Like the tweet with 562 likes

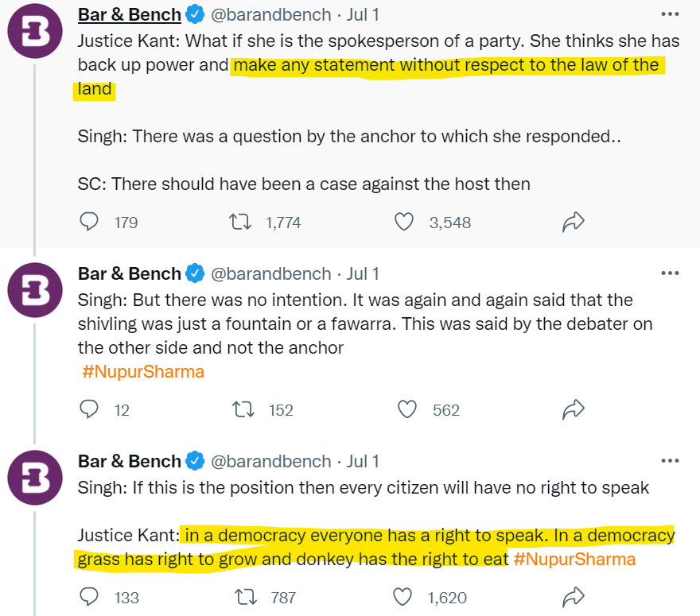[x=407, y=409]
